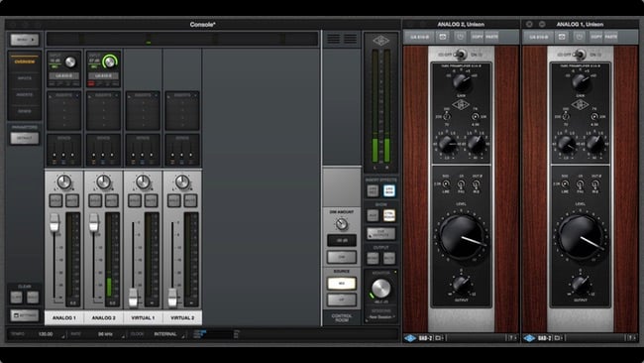This screenshot has height=363, width=644.
Task: Select VIRTUAL 2 channel name label
Action: (182, 318)
